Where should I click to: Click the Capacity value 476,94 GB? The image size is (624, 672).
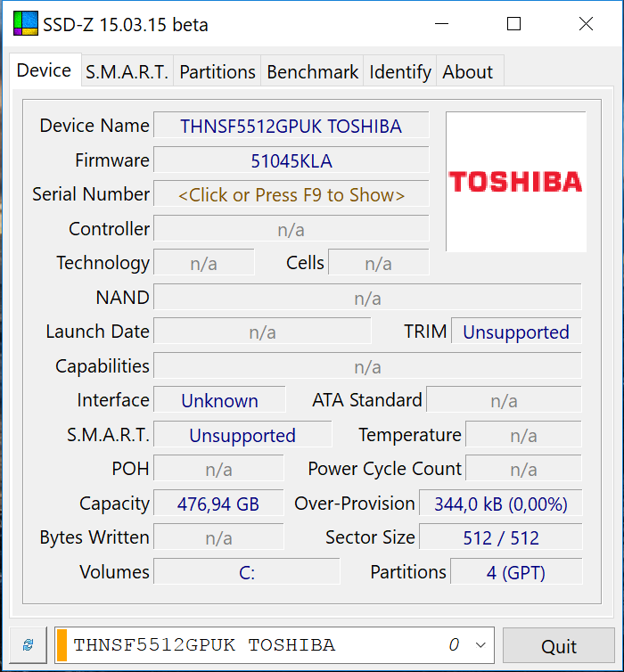(x=218, y=504)
